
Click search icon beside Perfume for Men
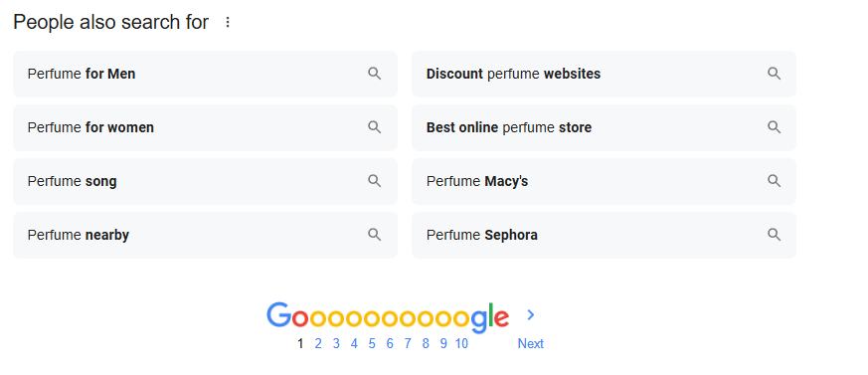point(375,74)
